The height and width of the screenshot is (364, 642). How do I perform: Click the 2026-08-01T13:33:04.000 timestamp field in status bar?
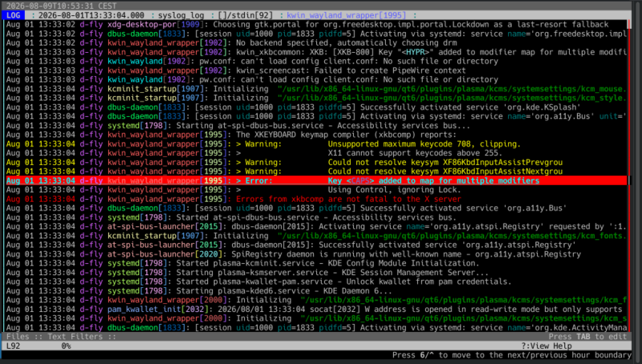click(x=91, y=15)
